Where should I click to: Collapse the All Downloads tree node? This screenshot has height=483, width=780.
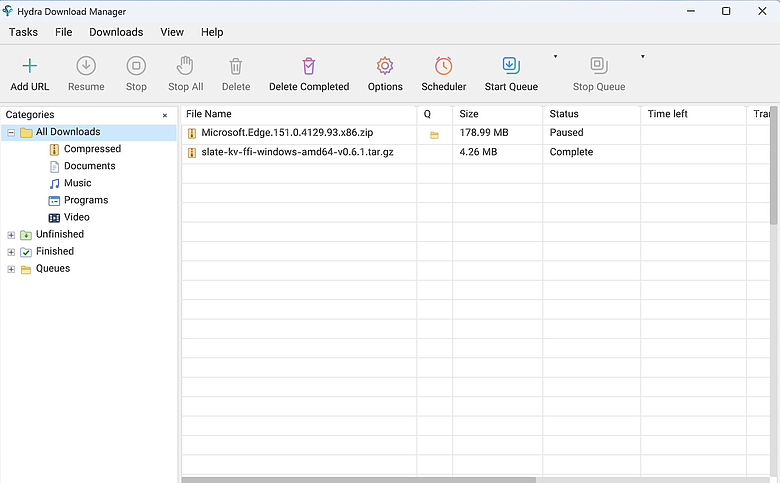(11, 133)
